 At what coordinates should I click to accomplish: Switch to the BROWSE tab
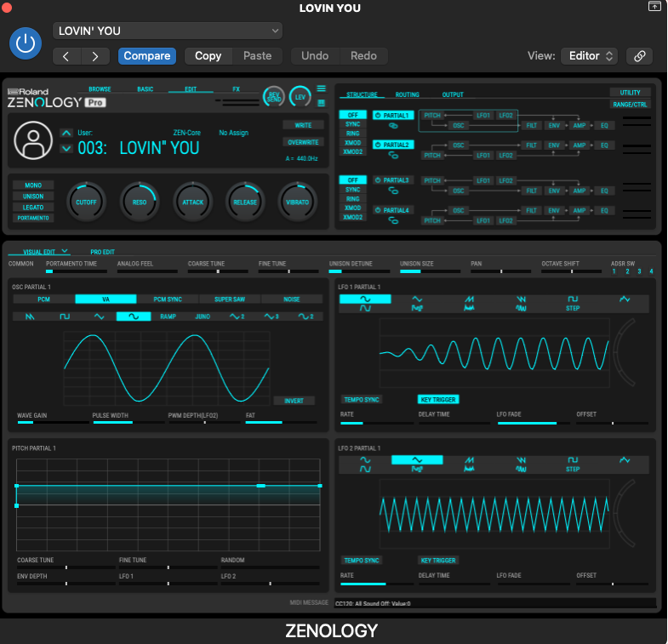pyautogui.click(x=100, y=89)
